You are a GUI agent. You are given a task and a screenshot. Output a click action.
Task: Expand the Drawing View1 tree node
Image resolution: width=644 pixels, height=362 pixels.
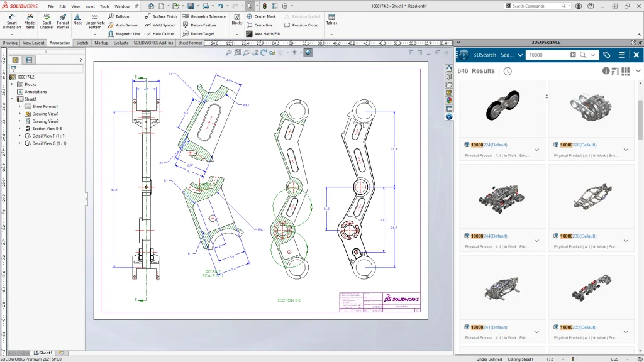tap(19, 114)
